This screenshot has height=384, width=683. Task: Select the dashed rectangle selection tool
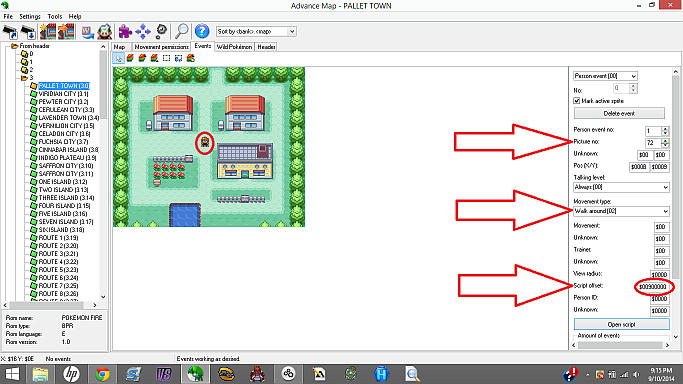pos(166,58)
